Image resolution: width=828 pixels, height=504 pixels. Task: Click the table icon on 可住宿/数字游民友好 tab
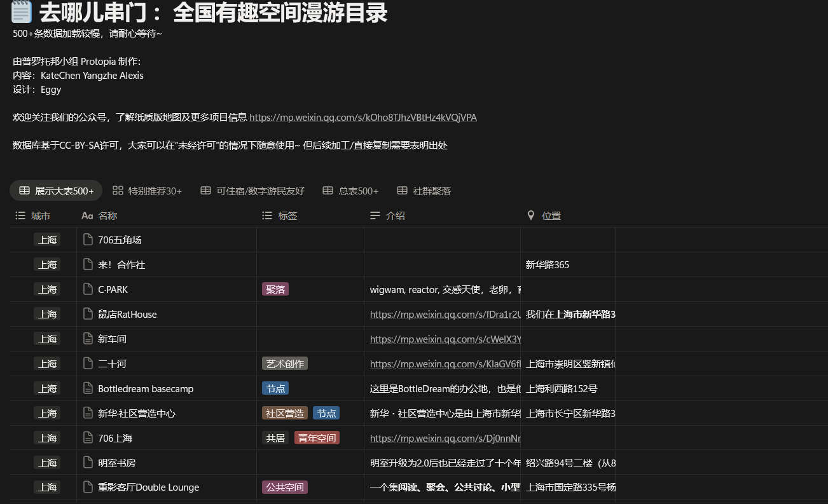pos(205,191)
